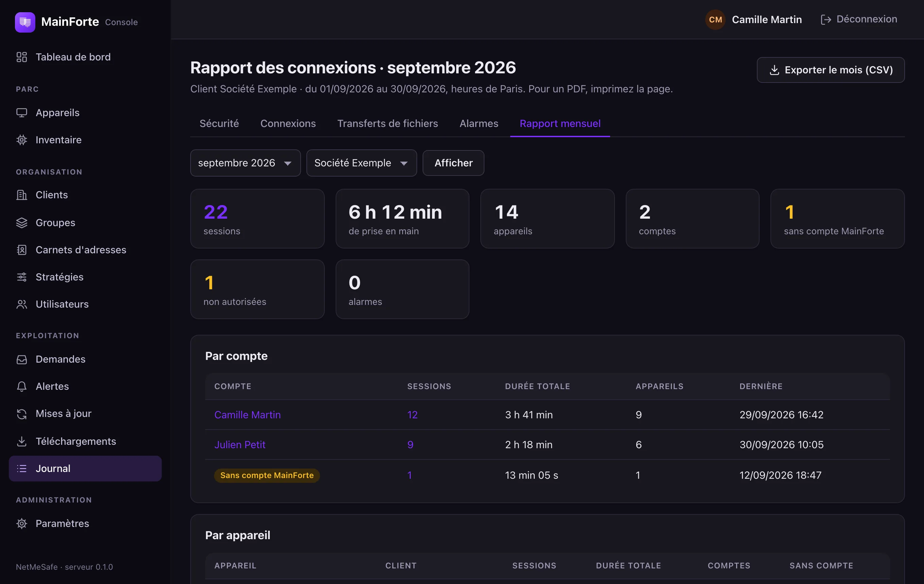Click Camille Martin name in header
Screen dimensions: 924x584
tap(766, 20)
